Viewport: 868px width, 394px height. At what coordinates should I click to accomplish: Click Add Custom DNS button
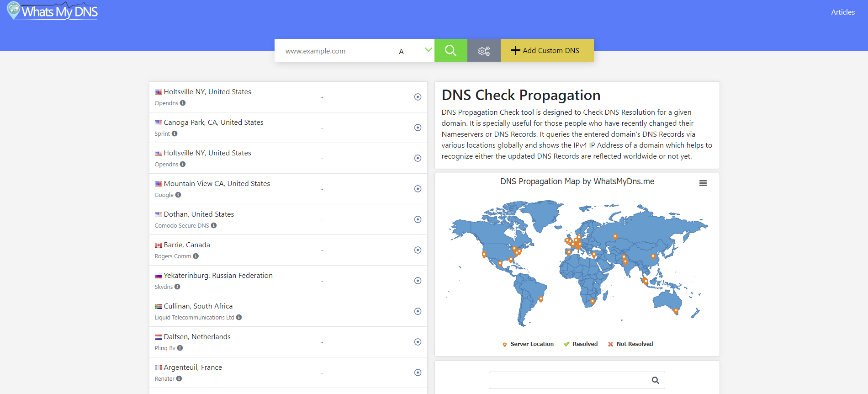[547, 50]
